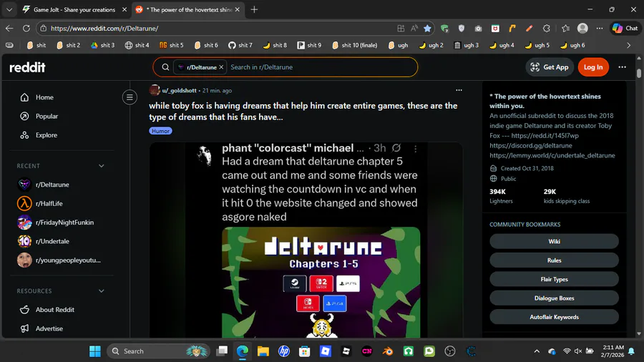Image resolution: width=644 pixels, height=362 pixels.
Task: Open the Dialogue Boxes bookmark
Action: coord(554,298)
